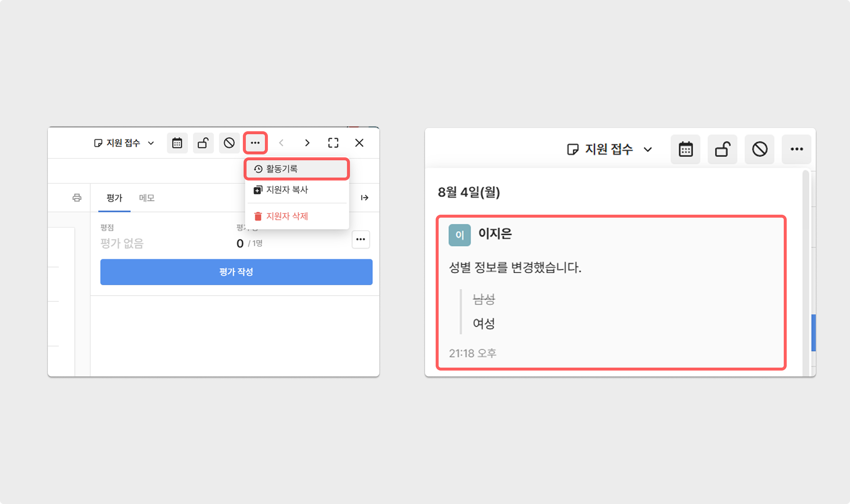Click the activity log scrollbar in right panel
This screenshot has width=850, height=504.
tap(805, 272)
